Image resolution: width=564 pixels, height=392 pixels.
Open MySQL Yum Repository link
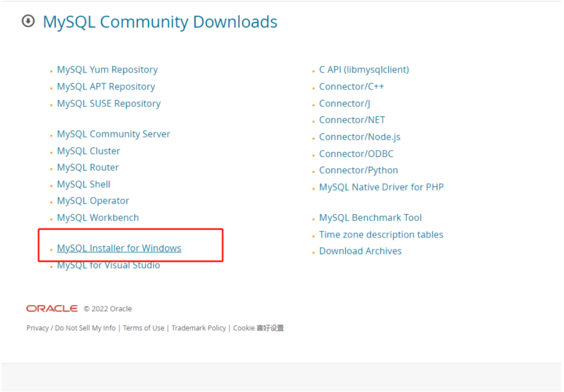click(107, 69)
